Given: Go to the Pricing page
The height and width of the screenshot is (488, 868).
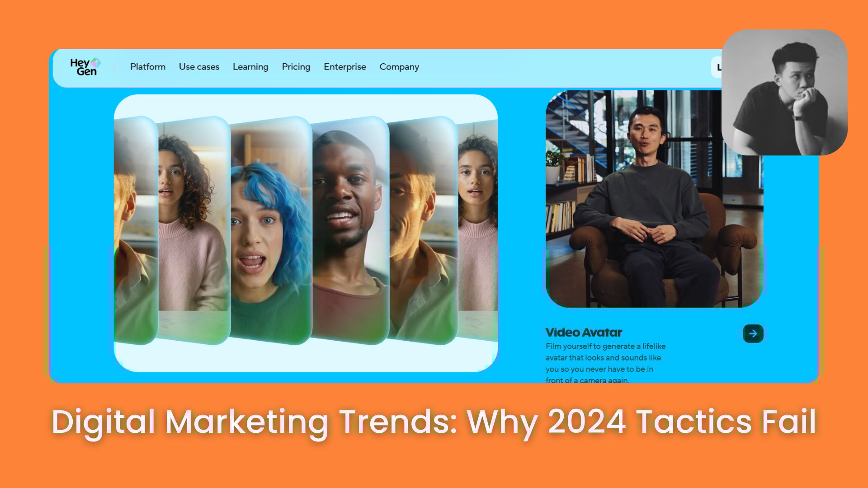Looking at the screenshot, I should coord(296,67).
